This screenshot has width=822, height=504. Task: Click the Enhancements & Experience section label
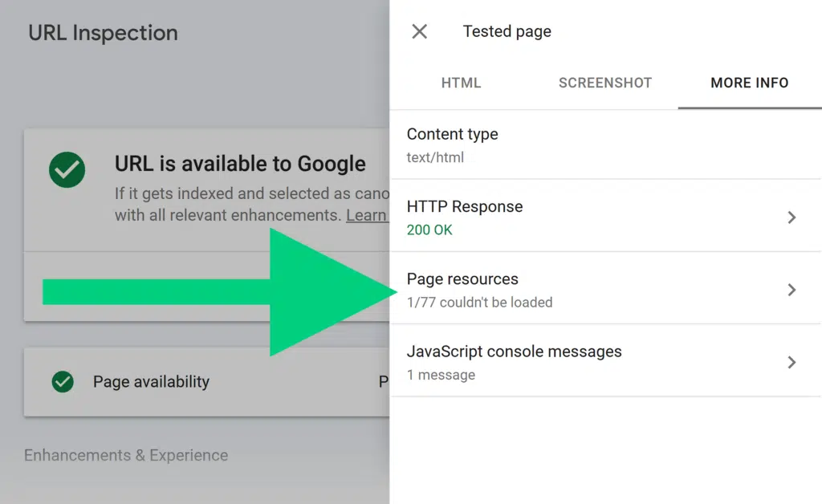click(126, 455)
